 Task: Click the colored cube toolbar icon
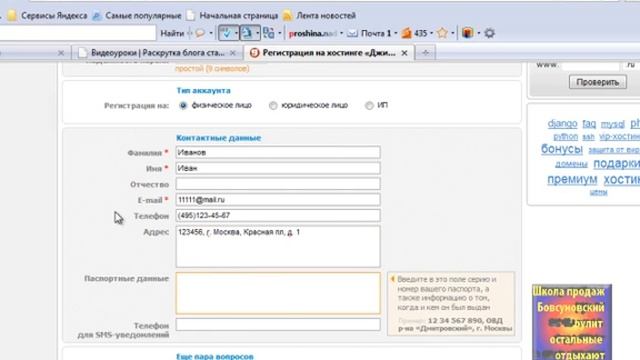pyautogui.click(x=468, y=33)
